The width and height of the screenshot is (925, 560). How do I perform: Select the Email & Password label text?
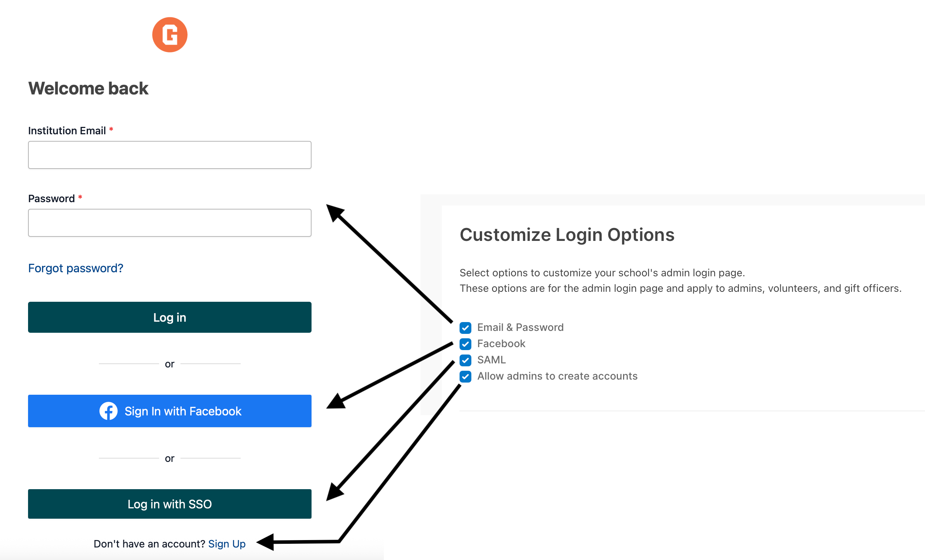point(520,328)
